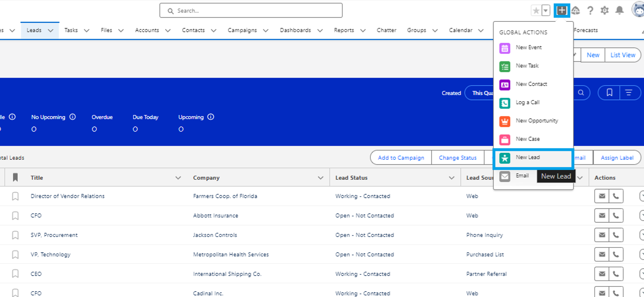
Task: Search this list with the magnifier icon
Action: [581, 93]
